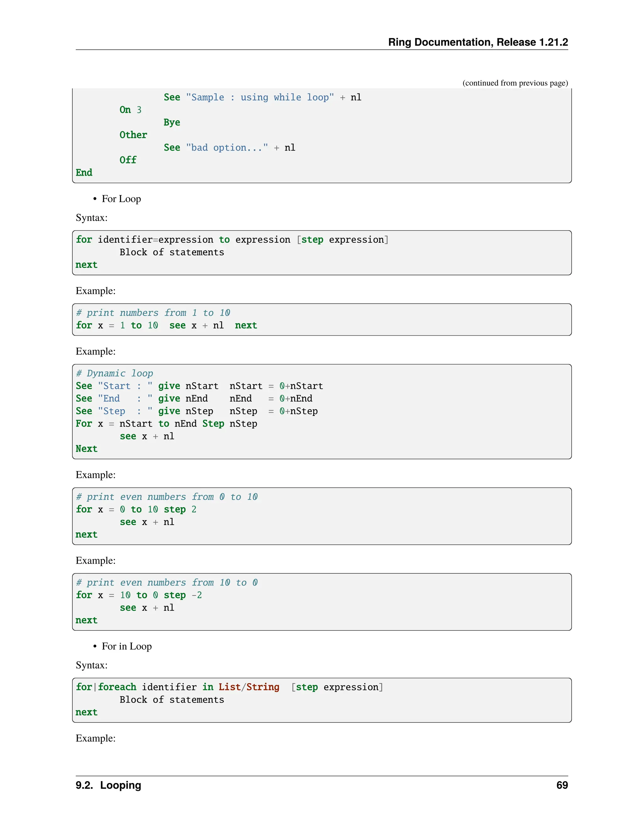644x833 pixels.
Task: Click the 'bad option...' string literal
Action: tap(227, 148)
